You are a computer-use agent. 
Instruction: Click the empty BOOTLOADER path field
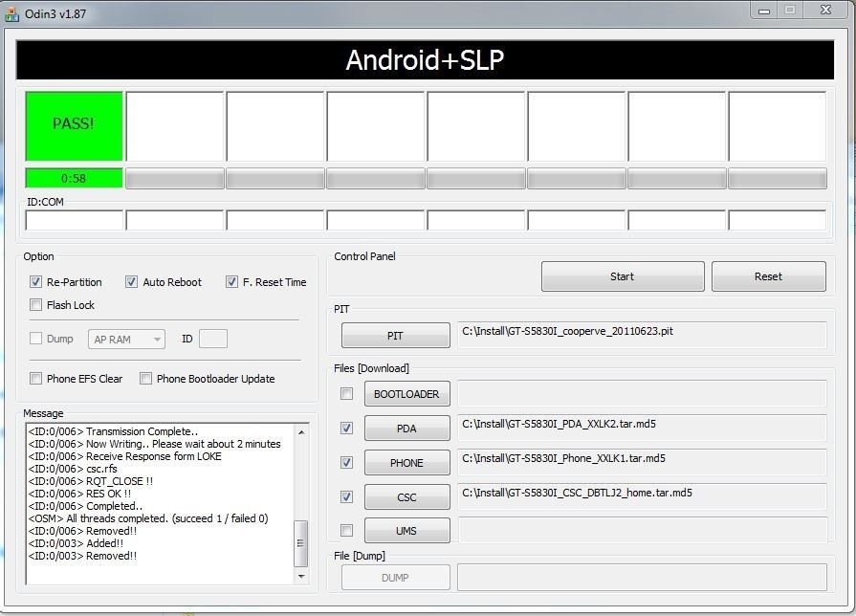(x=642, y=393)
